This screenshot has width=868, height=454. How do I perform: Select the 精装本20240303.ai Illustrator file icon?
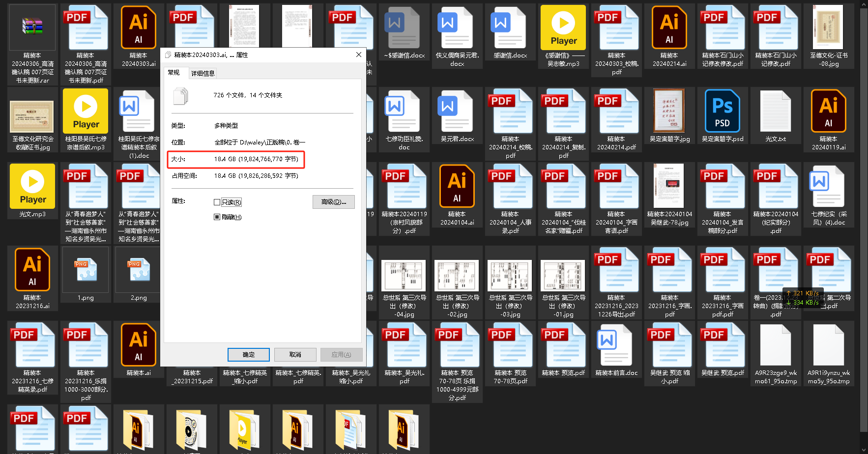(x=138, y=28)
